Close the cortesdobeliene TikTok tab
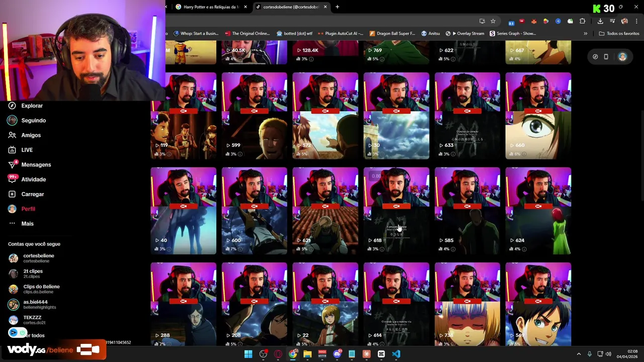Viewport: 644px width, 362px height. click(325, 7)
